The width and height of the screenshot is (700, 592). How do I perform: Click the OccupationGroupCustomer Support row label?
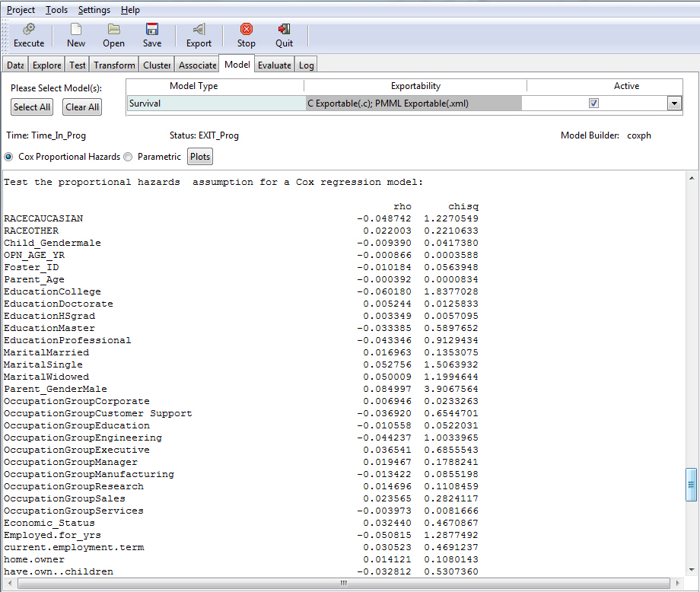click(97, 414)
